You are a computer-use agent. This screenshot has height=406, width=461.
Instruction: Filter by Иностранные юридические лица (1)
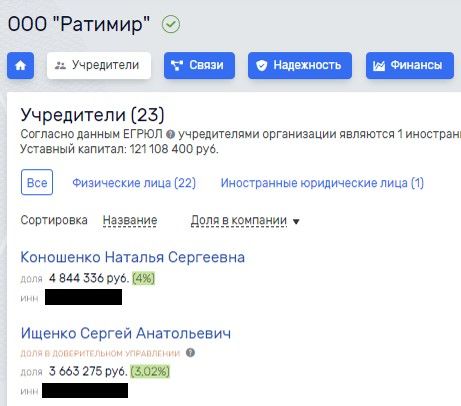tap(322, 183)
